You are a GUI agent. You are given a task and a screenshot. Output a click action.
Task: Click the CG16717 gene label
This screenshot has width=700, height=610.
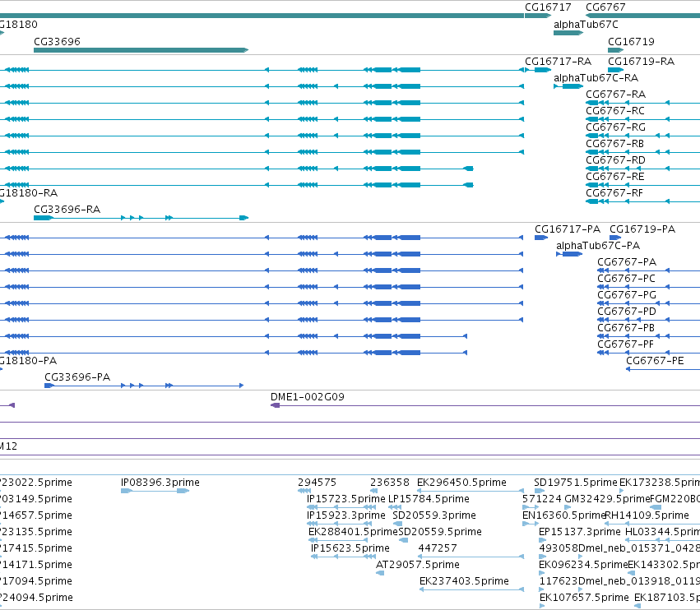pos(548,7)
